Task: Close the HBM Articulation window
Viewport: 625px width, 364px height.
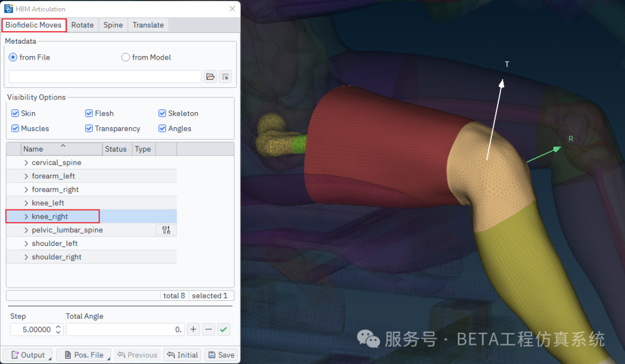Action: coord(233,9)
